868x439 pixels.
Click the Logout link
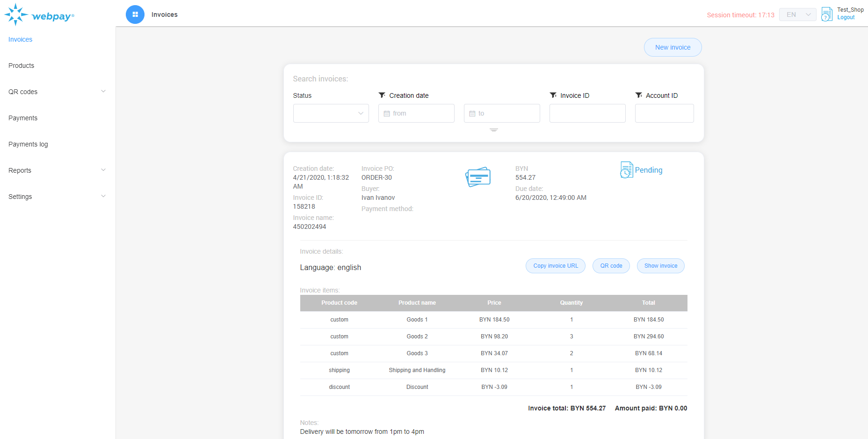[x=846, y=17]
